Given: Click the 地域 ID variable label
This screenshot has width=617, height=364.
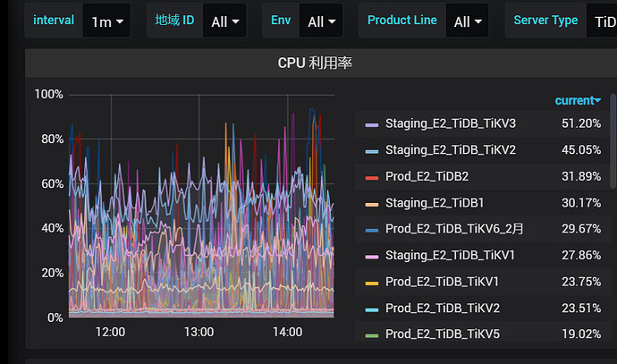Looking at the screenshot, I should pyautogui.click(x=174, y=20).
